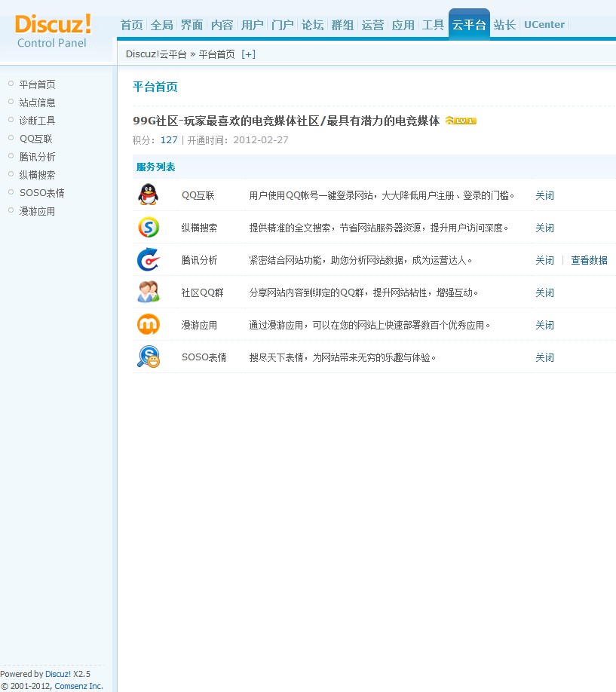
Task: Click the 积分 value 127
Action: 169,140
